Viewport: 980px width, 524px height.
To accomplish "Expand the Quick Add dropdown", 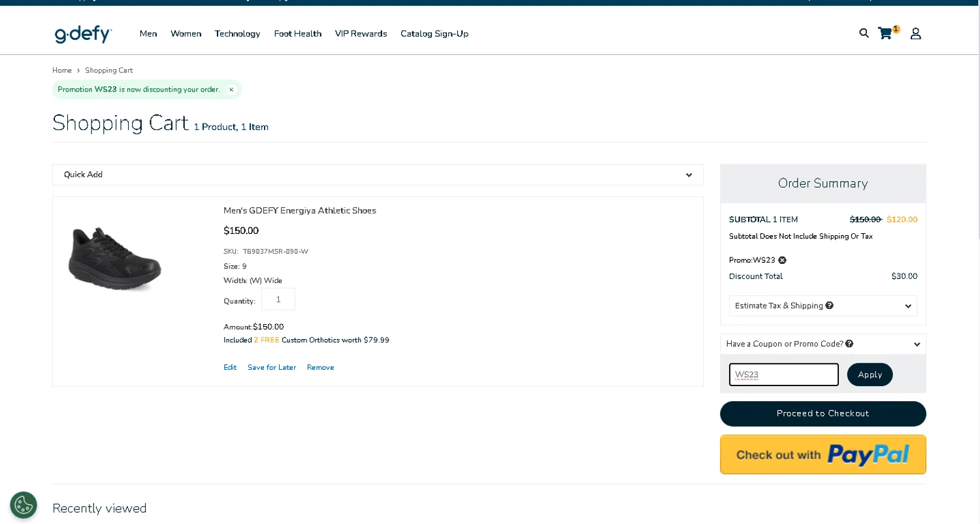I will (378, 174).
